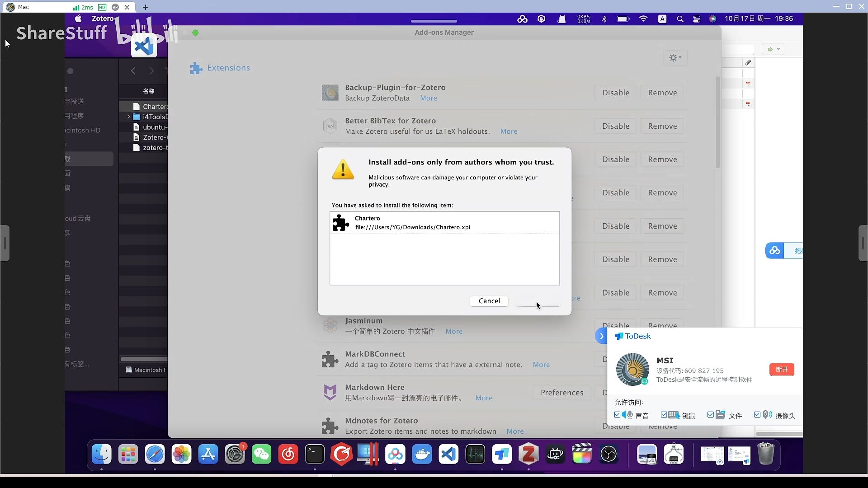Cancel the Chartero add-on installation
The height and width of the screenshot is (488, 868).
pos(489,301)
